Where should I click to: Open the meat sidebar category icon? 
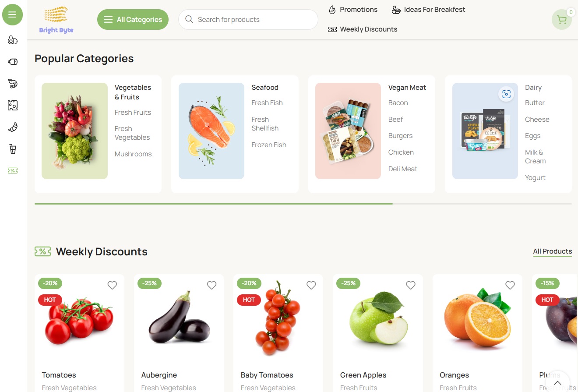[x=13, y=62]
